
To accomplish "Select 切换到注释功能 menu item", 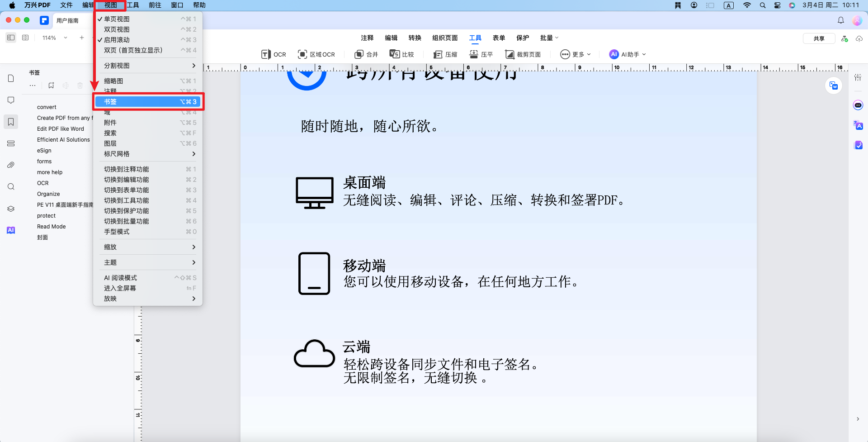I will click(148, 169).
